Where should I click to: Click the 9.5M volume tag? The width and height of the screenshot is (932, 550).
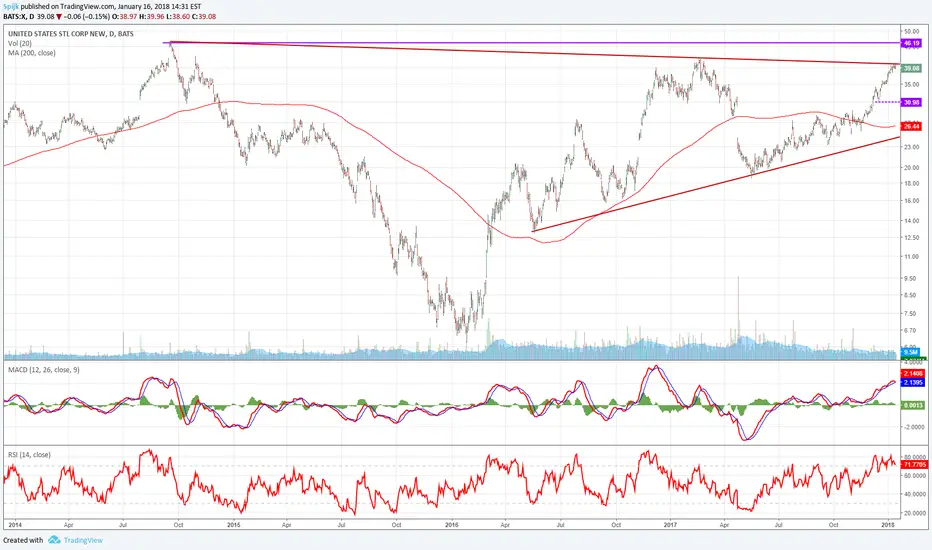[910, 352]
